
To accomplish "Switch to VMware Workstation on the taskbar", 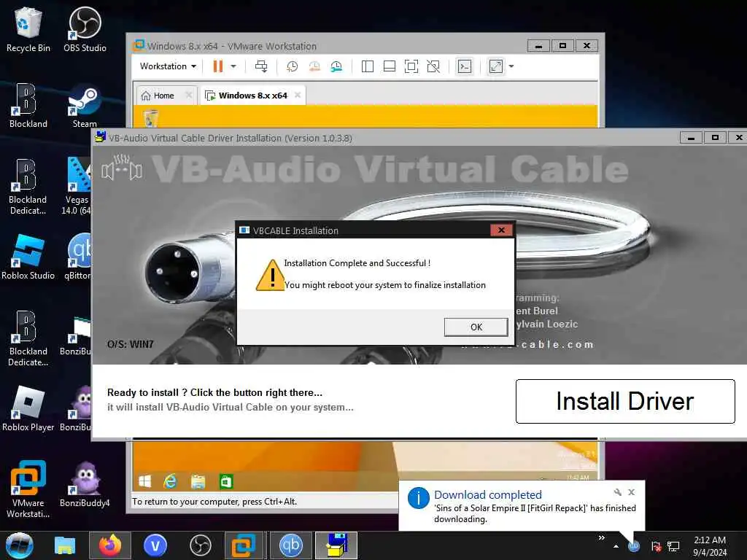I will pos(244,545).
